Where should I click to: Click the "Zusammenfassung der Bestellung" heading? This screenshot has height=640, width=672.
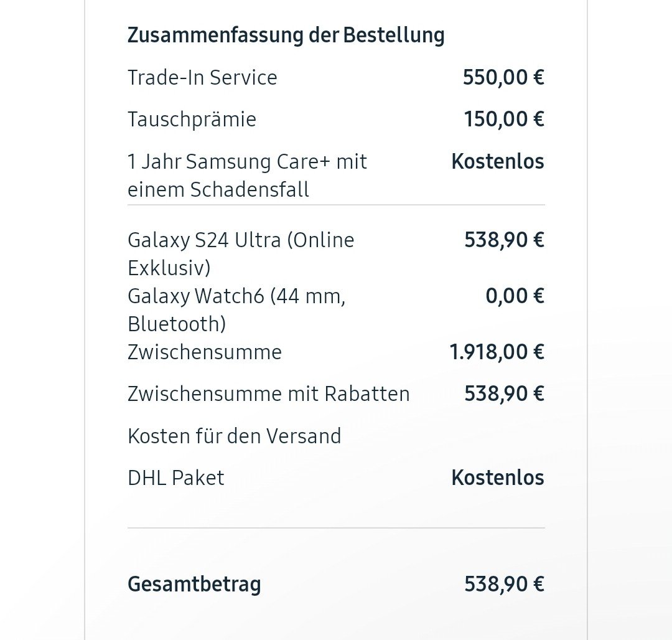[286, 35]
